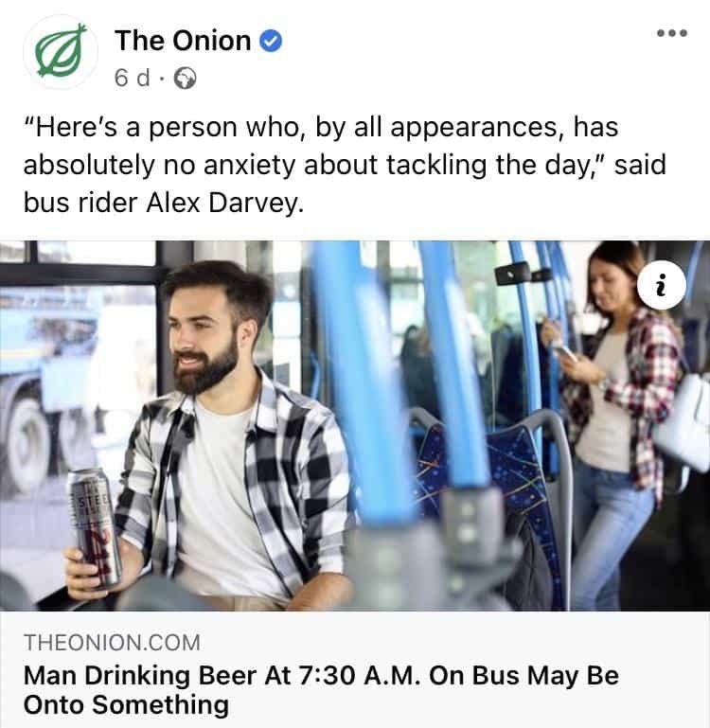Click the blue verified badge

[x=273, y=41]
